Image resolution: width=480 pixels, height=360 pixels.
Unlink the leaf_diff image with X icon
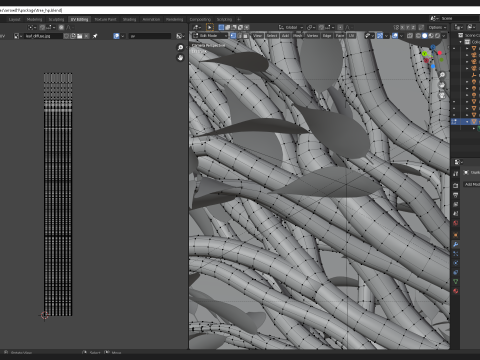[86, 36]
